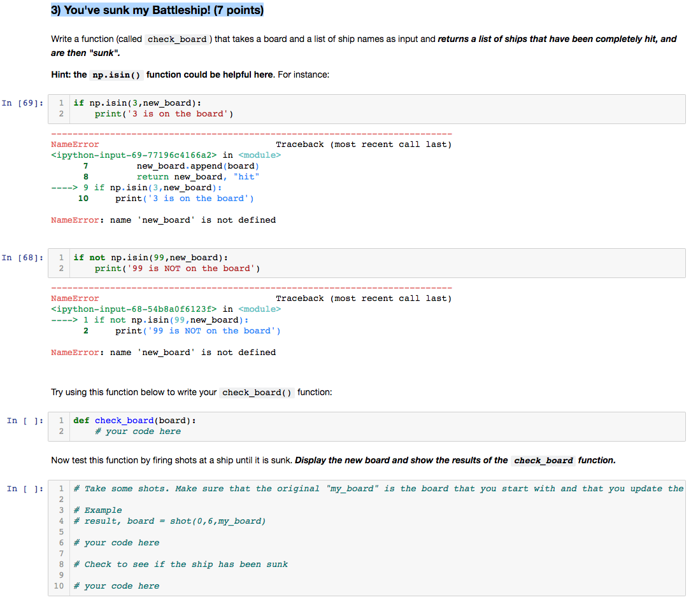Click the line print('99 is NOT on the board')
698x616 pixels.
pyautogui.click(x=177, y=269)
